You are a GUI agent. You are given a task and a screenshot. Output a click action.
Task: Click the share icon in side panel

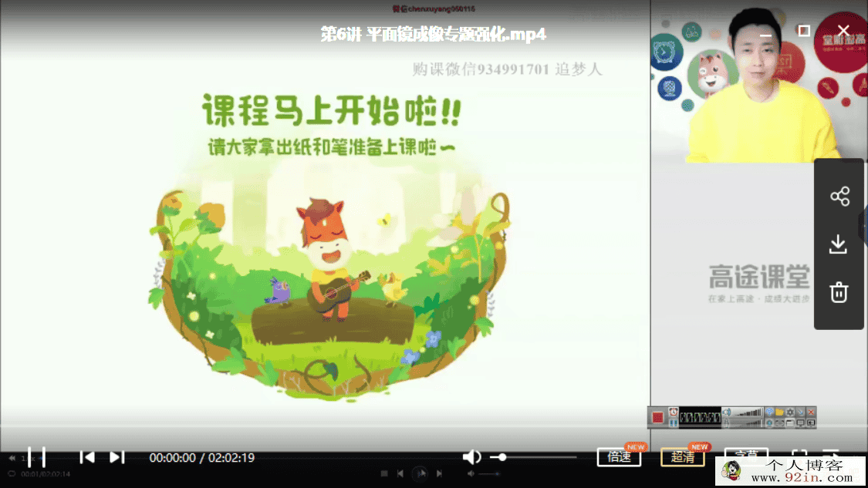click(839, 197)
